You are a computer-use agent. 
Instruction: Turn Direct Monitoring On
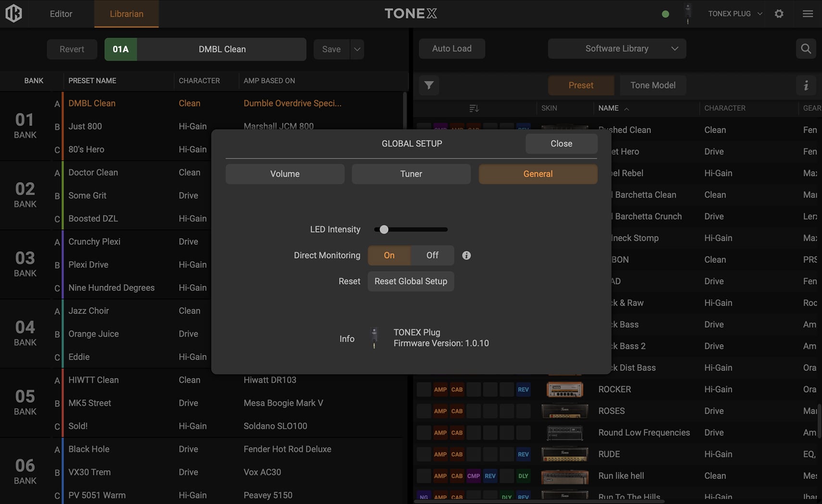(389, 255)
